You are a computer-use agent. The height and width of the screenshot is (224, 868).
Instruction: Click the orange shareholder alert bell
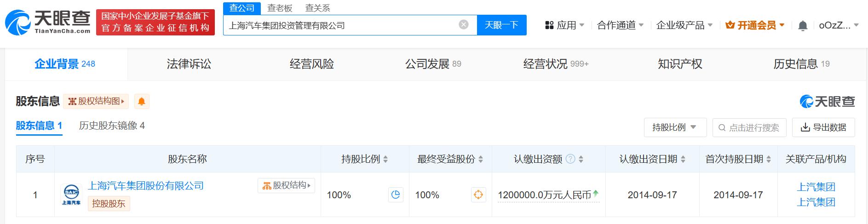point(142,101)
